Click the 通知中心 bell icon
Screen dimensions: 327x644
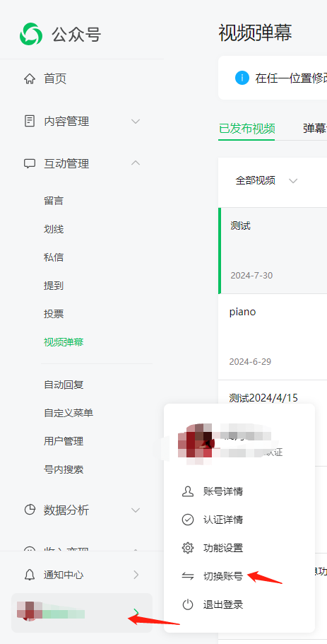tap(30, 575)
